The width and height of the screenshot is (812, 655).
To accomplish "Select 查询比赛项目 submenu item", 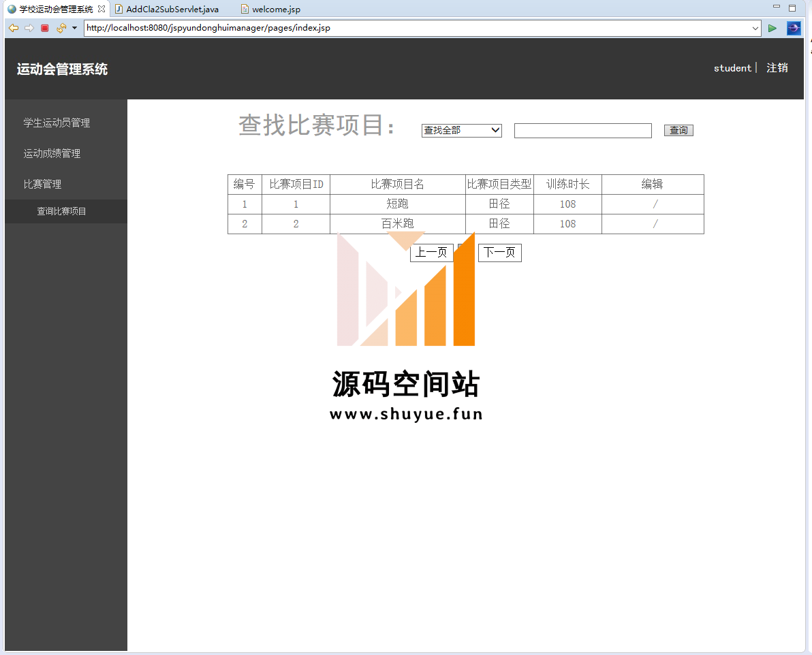I will tap(61, 211).
